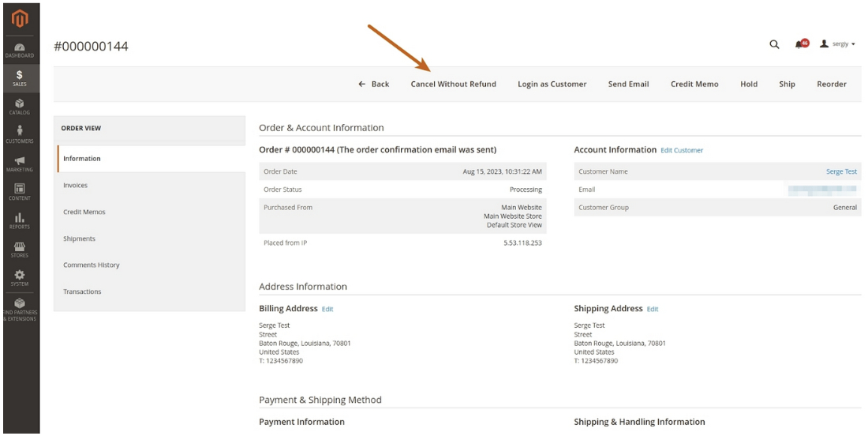Open Find Partners & Extensions
Viewport: 868px width, 436px height.
coord(20,310)
